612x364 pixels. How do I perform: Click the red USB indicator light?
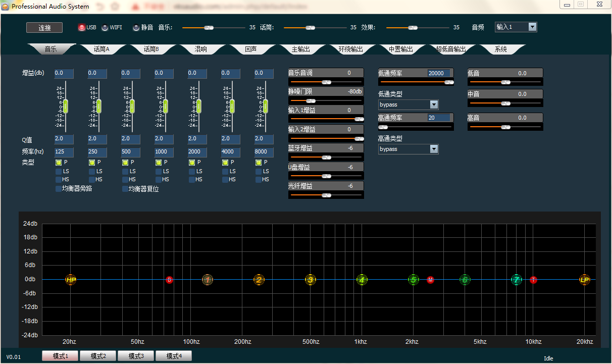[81, 27]
